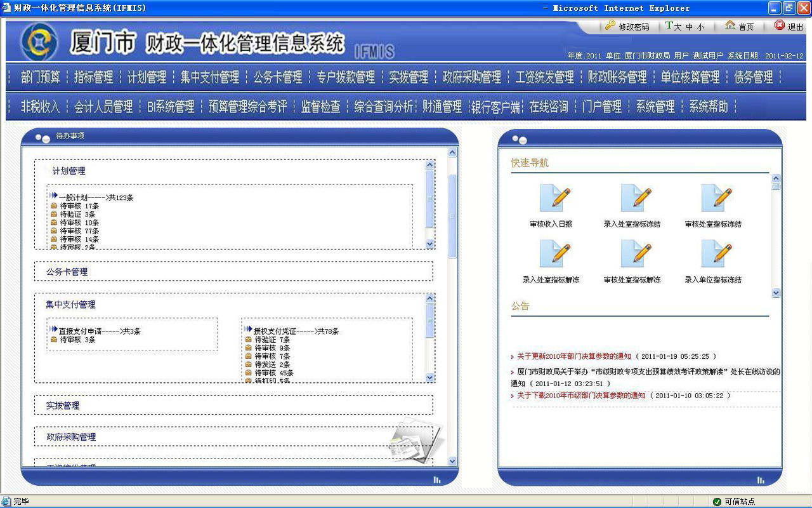Expand the 授权支付凭证 entry arrow
The height and width of the screenshot is (508, 812).
tap(248, 330)
